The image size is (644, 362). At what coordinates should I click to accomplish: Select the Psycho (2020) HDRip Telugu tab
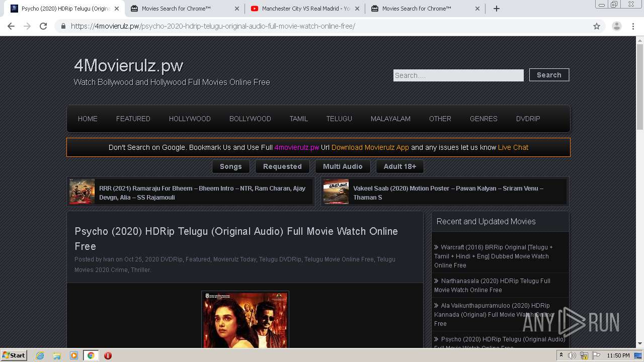[65, 9]
